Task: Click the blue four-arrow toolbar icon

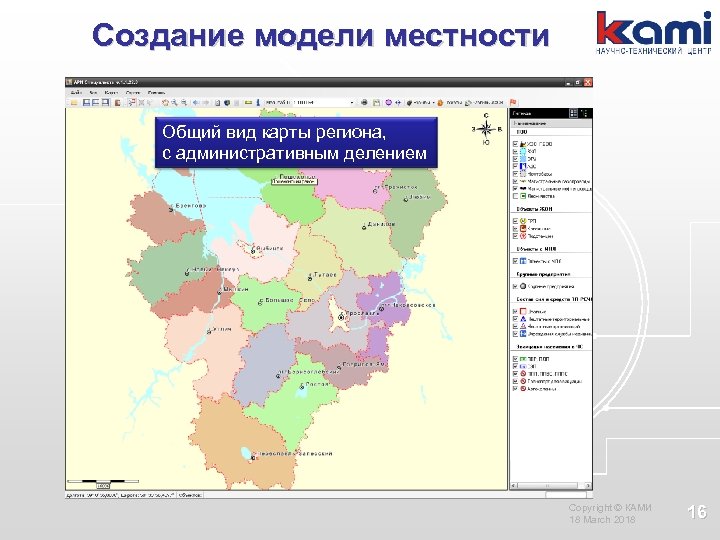Action: click(398, 102)
